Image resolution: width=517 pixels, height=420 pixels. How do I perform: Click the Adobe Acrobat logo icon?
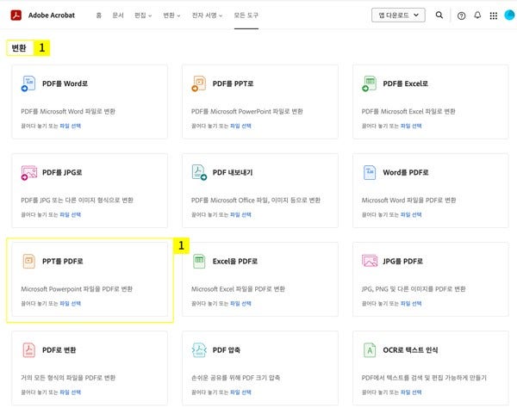16,15
